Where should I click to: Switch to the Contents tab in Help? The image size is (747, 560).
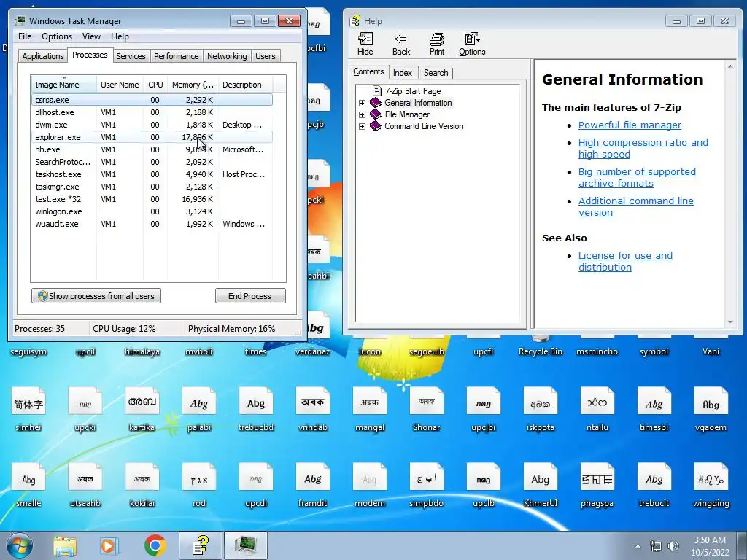[x=368, y=71]
